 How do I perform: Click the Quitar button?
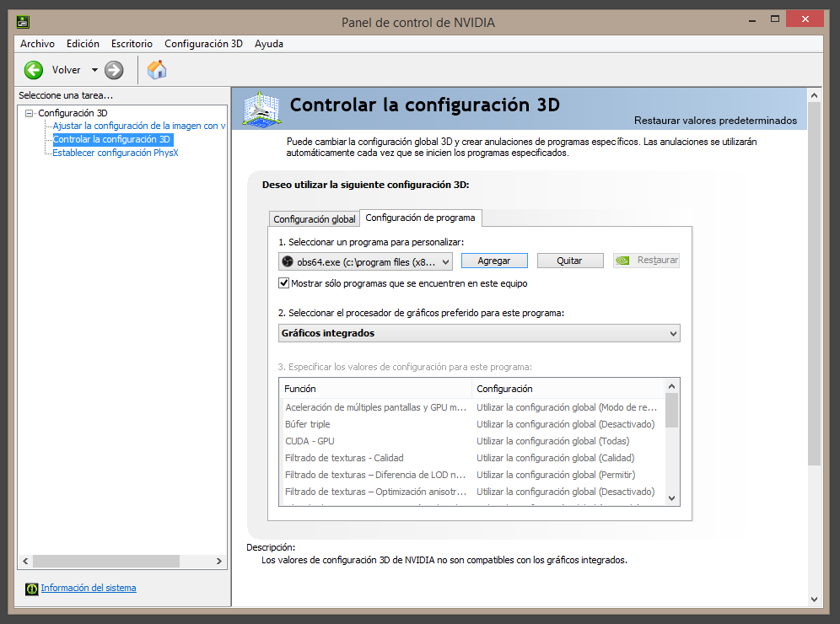tap(570, 261)
